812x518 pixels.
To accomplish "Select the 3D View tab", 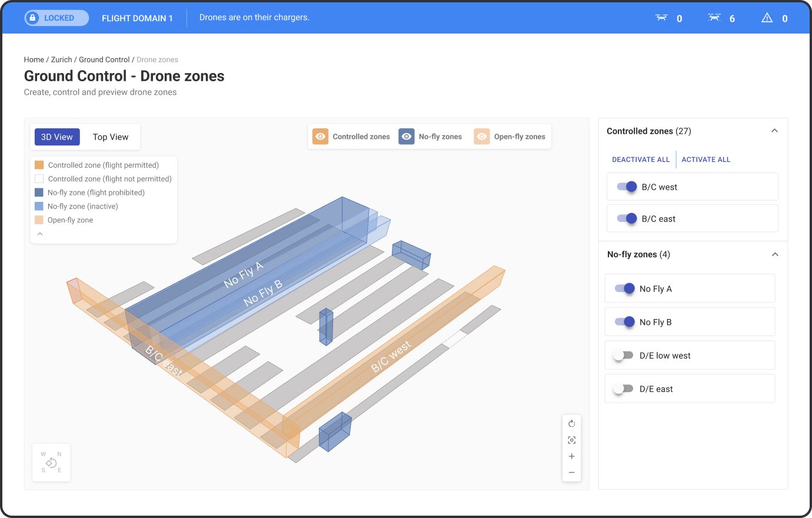I will coord(57,137).
